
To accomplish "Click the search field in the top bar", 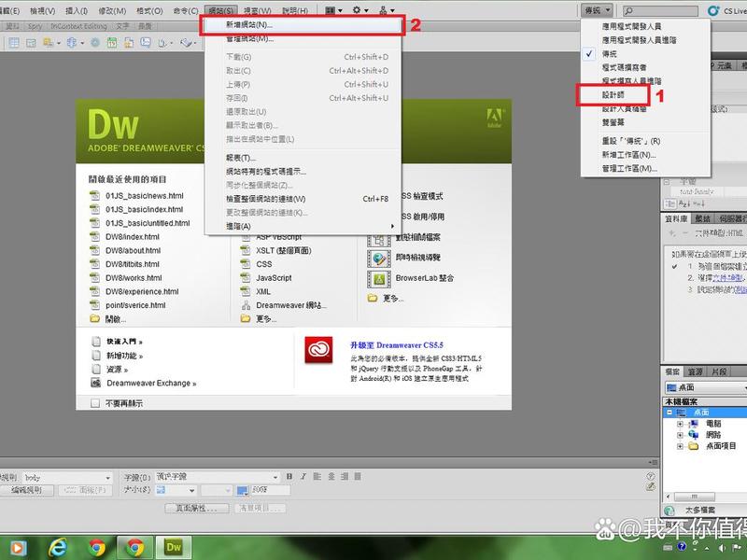I will pos(660,10).
